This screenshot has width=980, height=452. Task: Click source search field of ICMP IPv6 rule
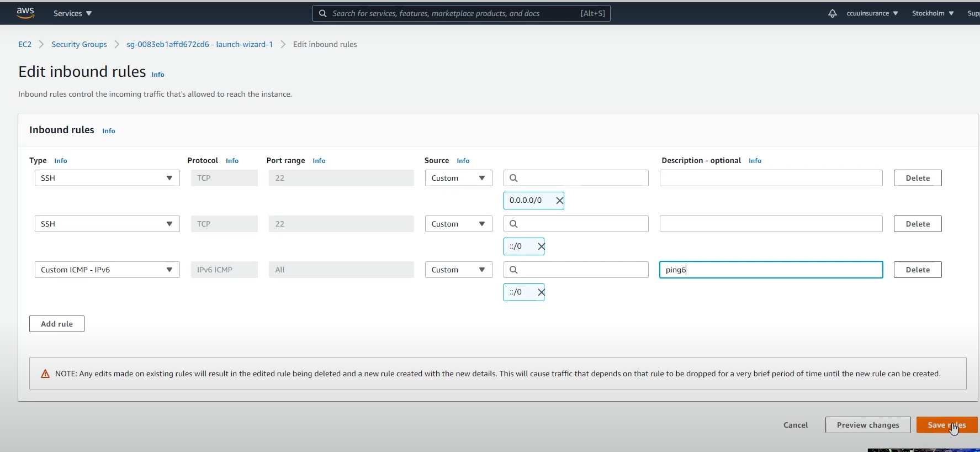click(576, 270)
